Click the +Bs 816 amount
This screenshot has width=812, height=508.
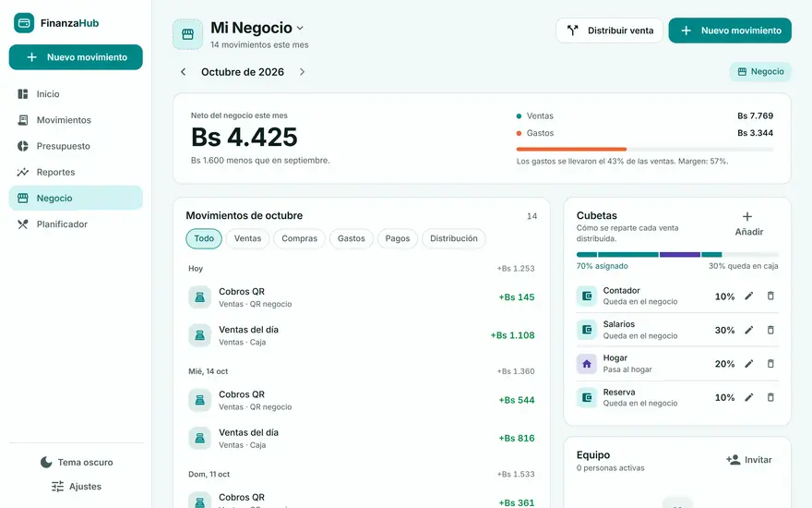pyautogui.click(x=517, y=438)
